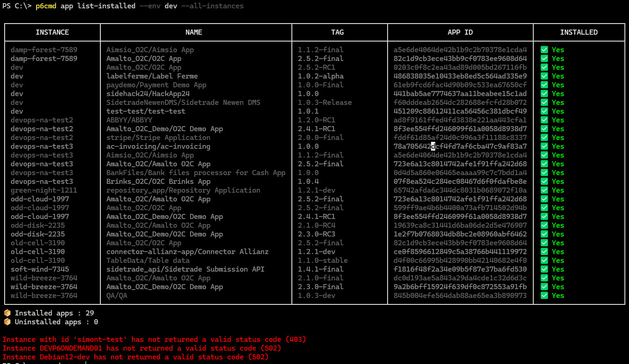The width and height of the screenshot is (629, 364).
Task: Click the SidetradeNewenDMS/Sidetrade Newen DMS name
Action: (x=183, y=103)
